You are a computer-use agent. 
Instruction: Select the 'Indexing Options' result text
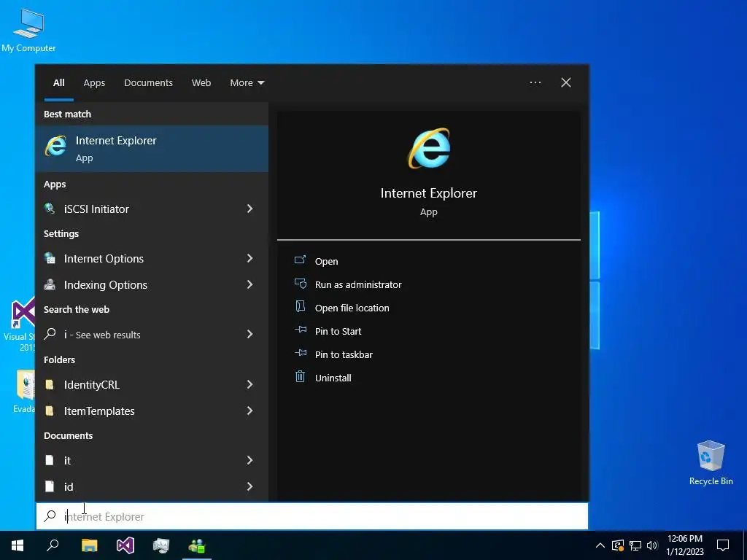click(x=105, y=285)
